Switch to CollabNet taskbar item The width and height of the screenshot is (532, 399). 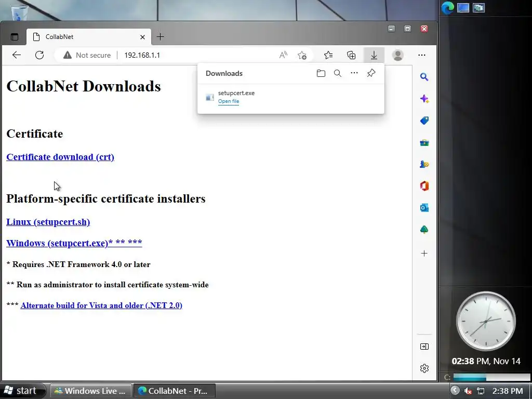[175, 391]
